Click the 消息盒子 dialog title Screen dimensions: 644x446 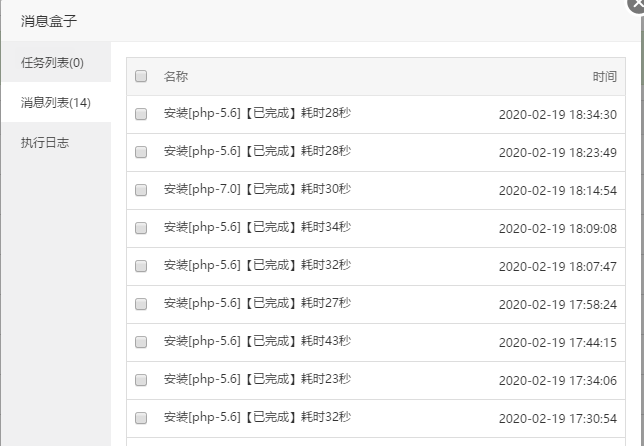coord(49,20)
